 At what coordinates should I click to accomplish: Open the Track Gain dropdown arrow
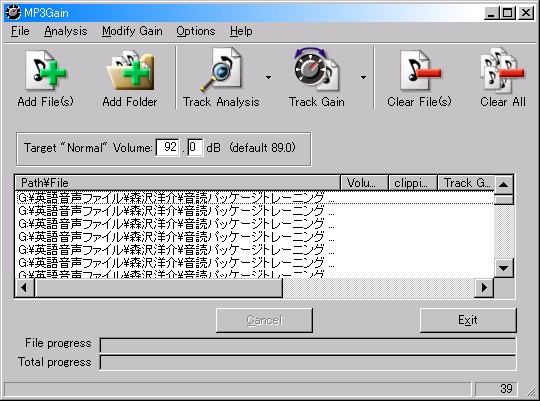[x=363, y=78]
